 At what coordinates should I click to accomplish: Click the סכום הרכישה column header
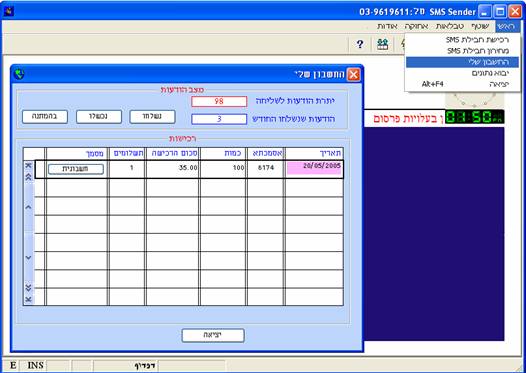(172, 153)
